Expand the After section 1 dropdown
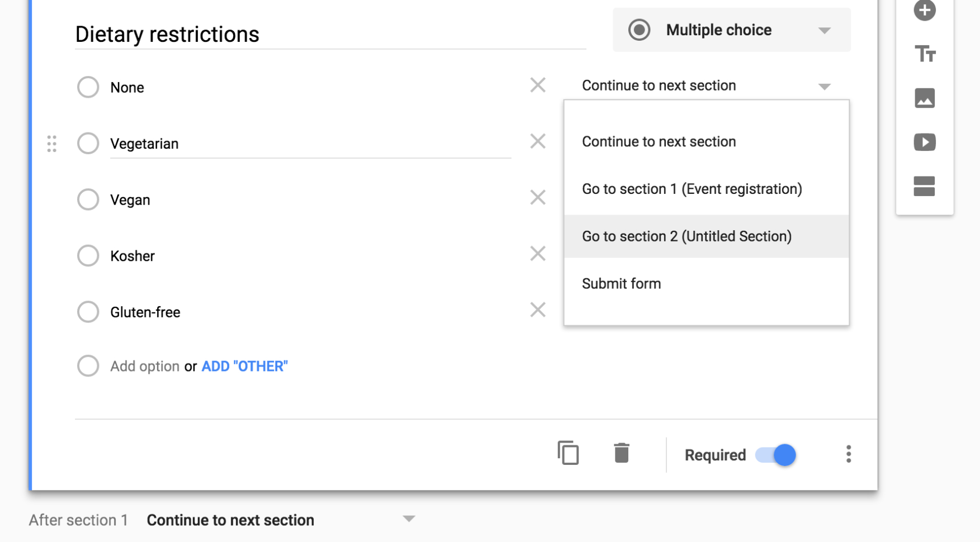Screen dimensions: 980x542 (409, 519)
